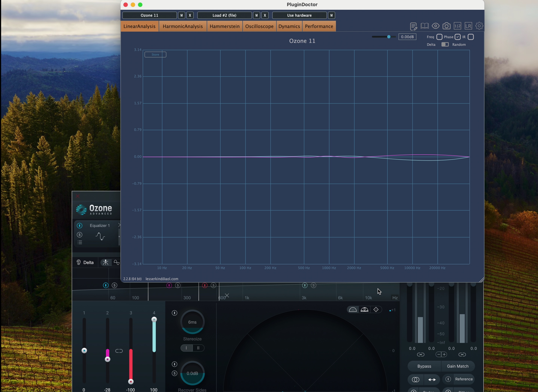Expand the Equalizer 1 chevron arrow
Screen dimensions: 538x392
coord(119,225)
